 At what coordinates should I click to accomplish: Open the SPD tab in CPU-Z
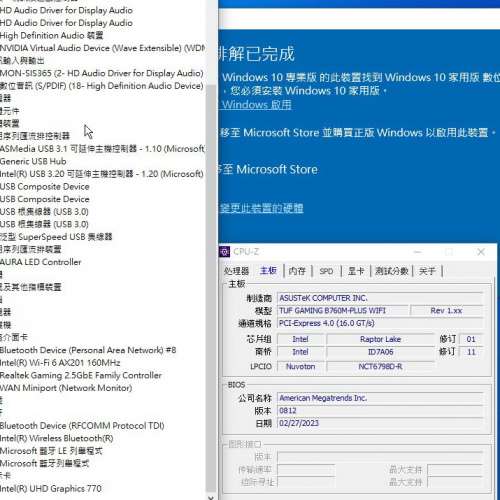(326, 271)
